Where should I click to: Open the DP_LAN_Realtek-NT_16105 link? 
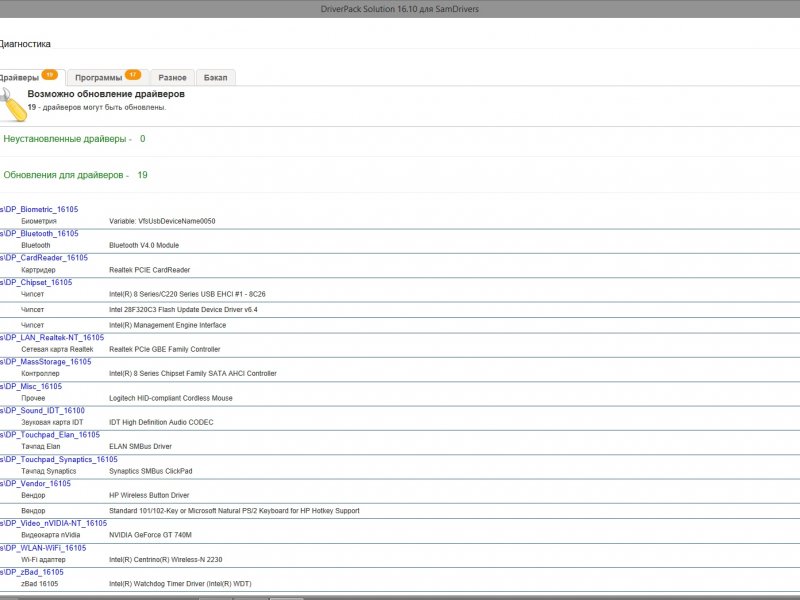52,337
